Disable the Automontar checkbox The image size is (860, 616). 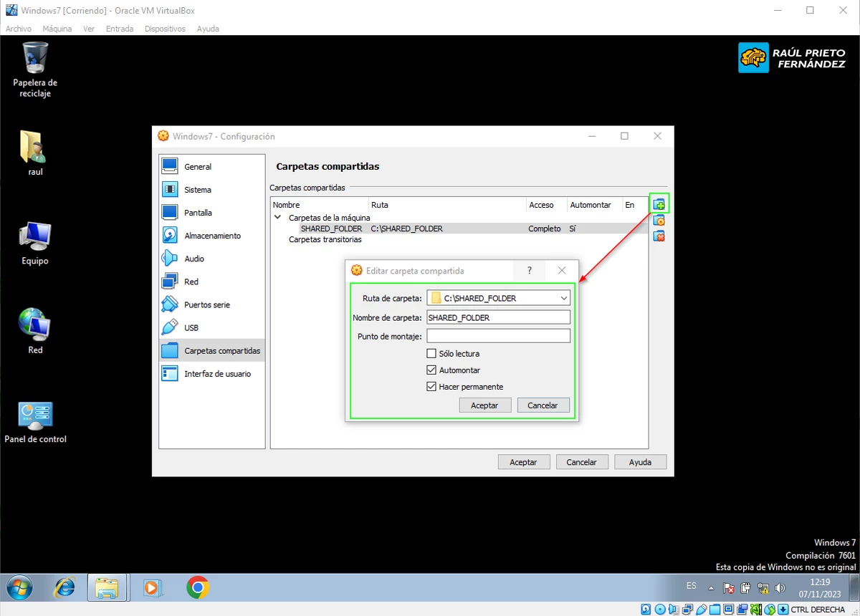431,370
